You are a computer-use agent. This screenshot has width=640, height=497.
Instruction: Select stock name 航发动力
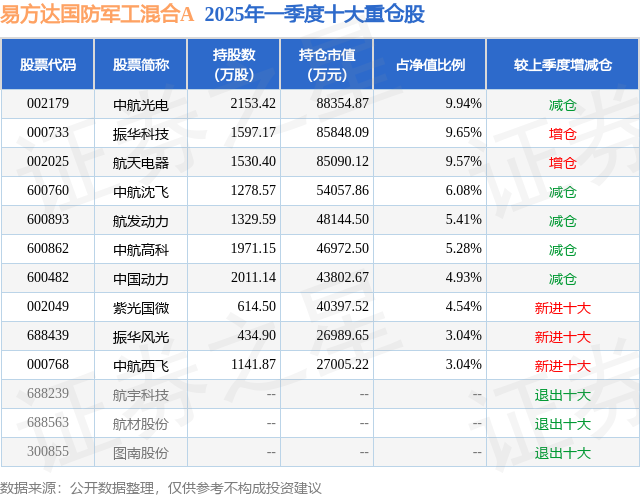click(141, 221)
